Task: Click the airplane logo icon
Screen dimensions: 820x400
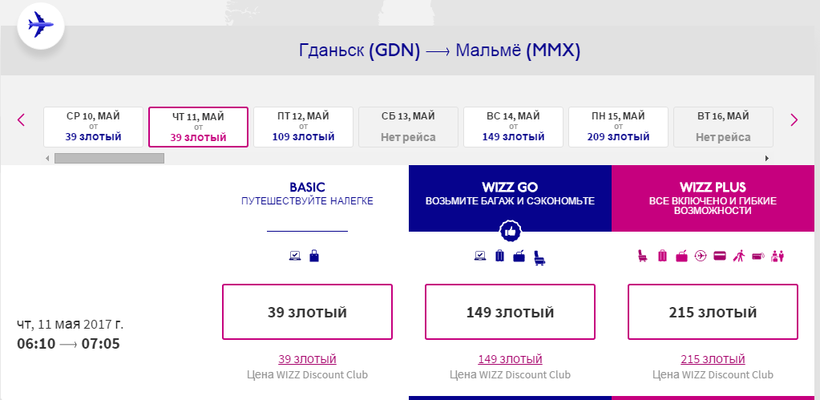Action: pyautogui.click(x=40, y=25)
